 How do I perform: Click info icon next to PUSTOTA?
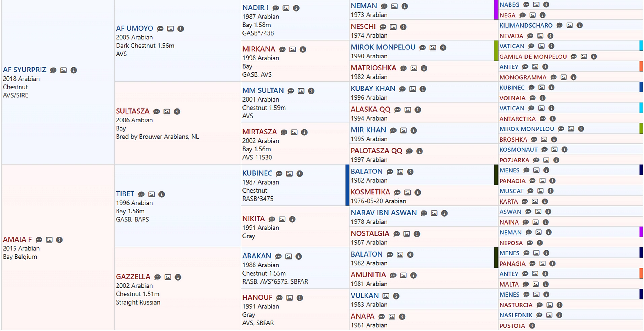coord(532,326)
